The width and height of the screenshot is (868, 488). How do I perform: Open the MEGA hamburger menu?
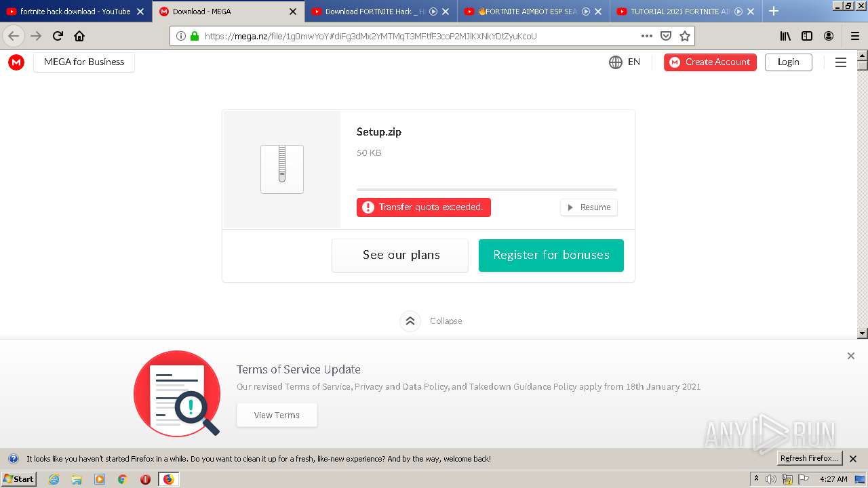click(841, 62)
